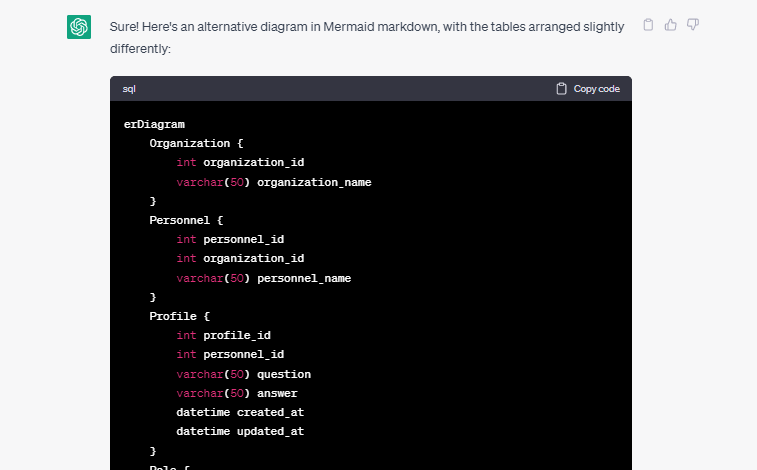Viewport: 757px width, 470px height.
Task: Place cursor on datetime created_at line
Action: [240, 412]
